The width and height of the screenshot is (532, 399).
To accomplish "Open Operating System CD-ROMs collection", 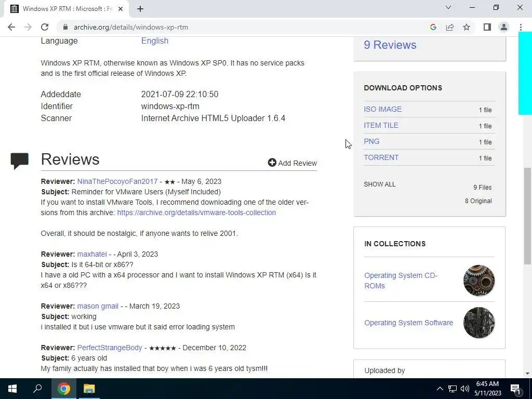I will (x=401, y=281).
